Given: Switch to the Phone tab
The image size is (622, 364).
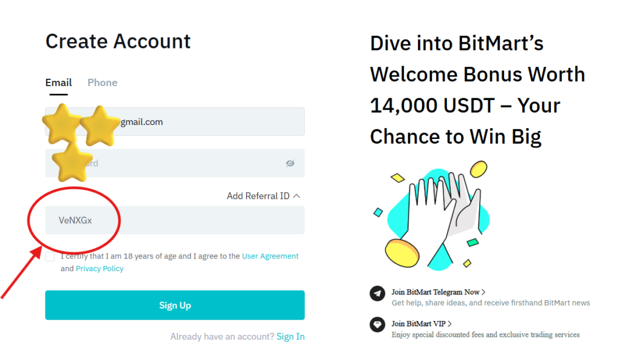Looking at the screenshot, I should tap(102, 82).
